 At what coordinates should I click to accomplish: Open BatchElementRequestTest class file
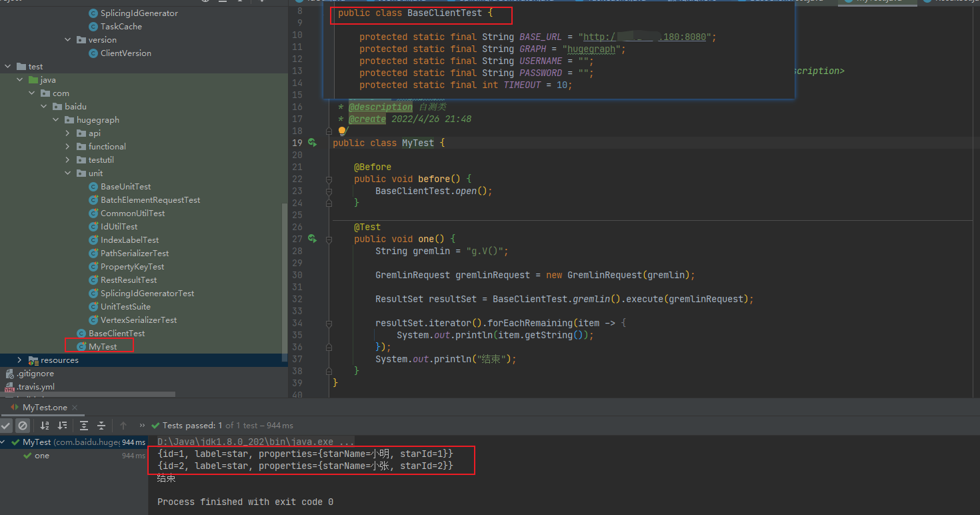150,199
